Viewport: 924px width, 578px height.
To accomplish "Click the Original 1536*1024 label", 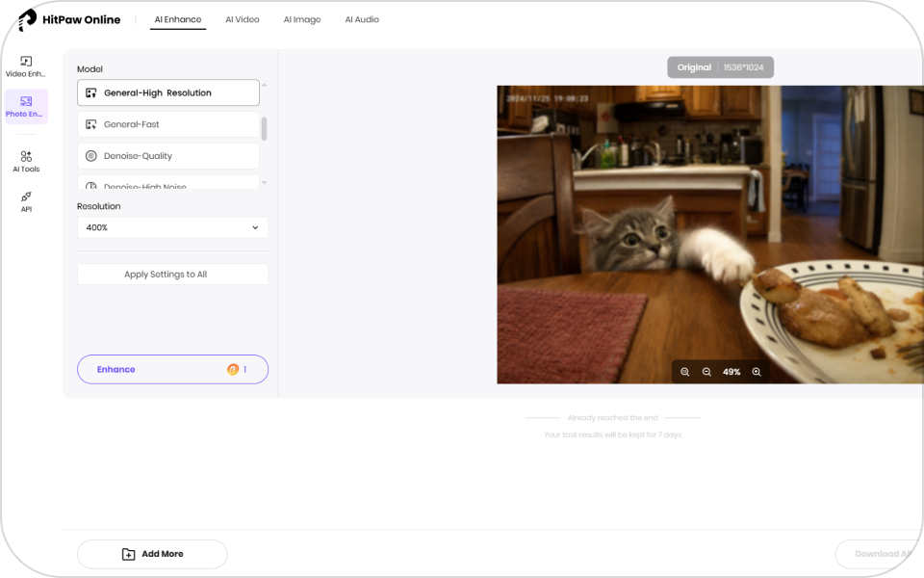I will click(720, 67).
